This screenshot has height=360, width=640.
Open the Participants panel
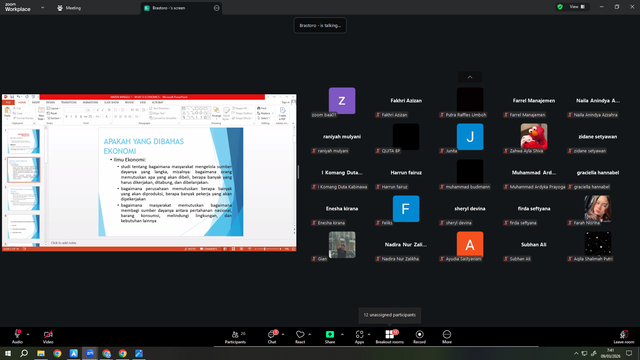click(236, 336)
